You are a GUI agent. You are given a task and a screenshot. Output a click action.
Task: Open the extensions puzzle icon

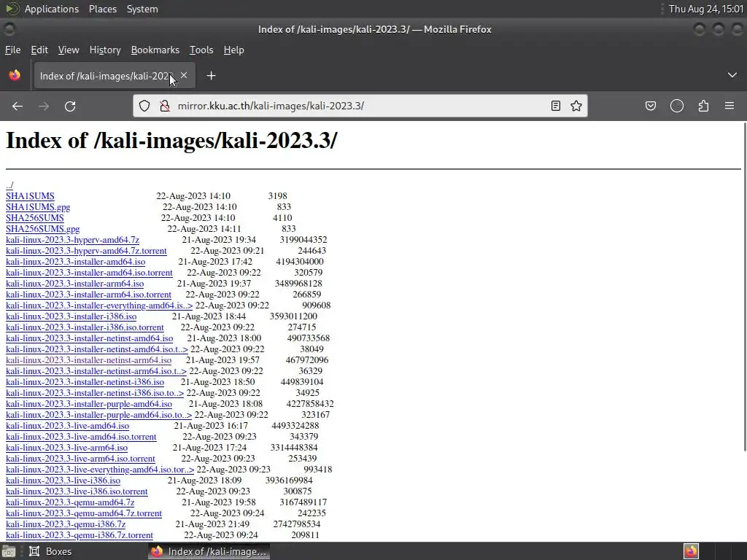(703, 106)
